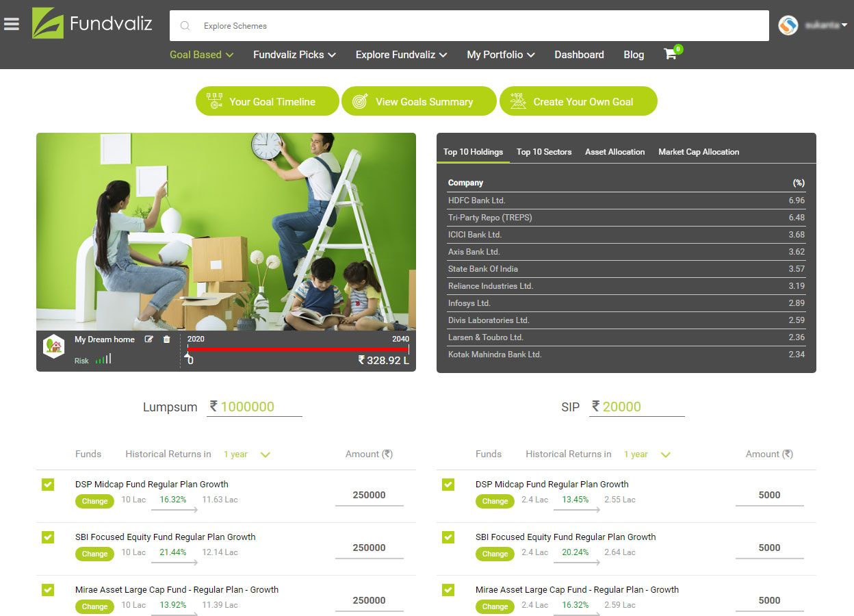Change the SBI Focused Equity fund in SIP

495,554
